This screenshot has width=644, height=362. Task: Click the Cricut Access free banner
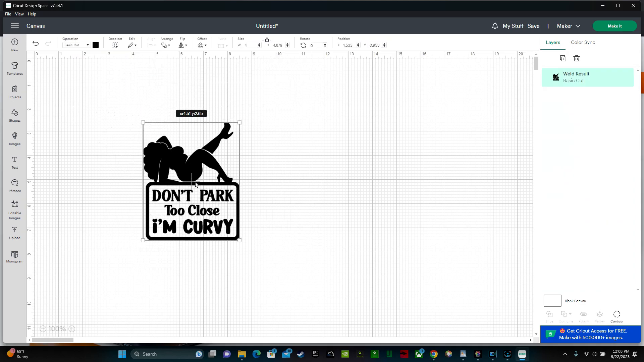590,334
